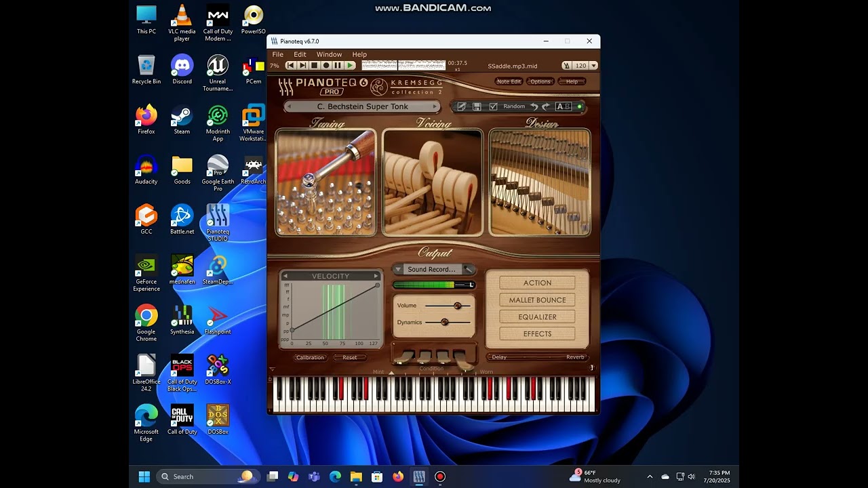Viewport: 868px width, 488px height.
Task: Toggle the Reverb effect
Action: pyautogui.click(x=575, y=357)
